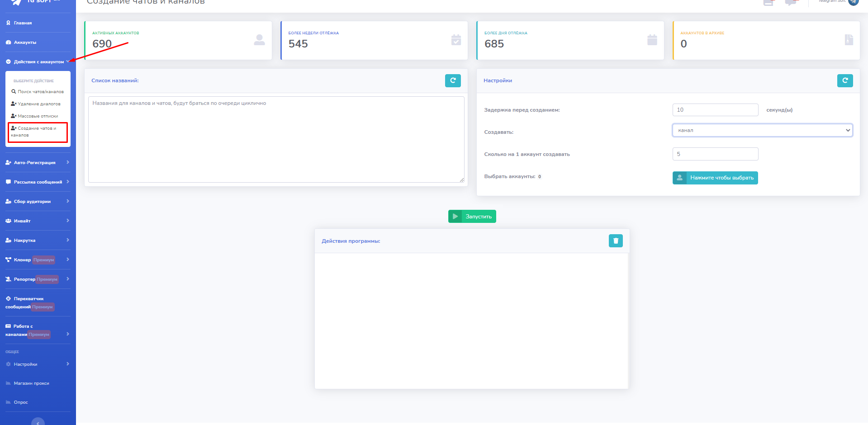Click the refresh icon in Настройки panel
Image resolution: width=868 pixels, height=425 pixels.
click(845, 80)
